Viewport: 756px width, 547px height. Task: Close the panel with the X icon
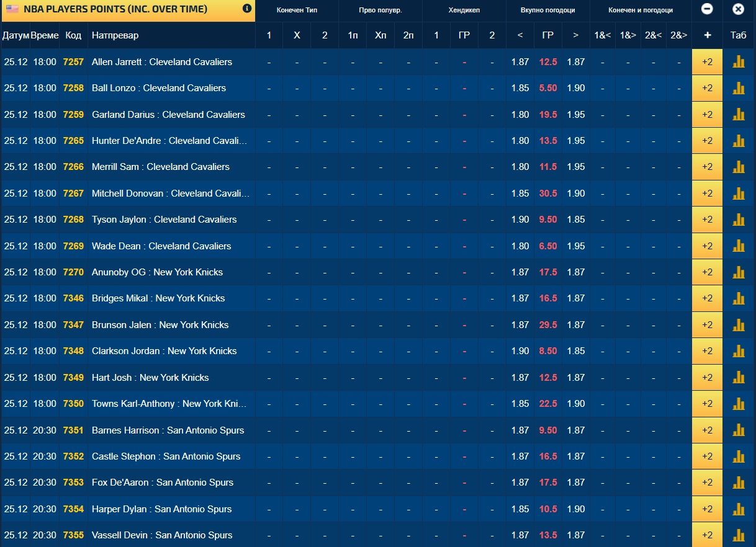point(738,9)
